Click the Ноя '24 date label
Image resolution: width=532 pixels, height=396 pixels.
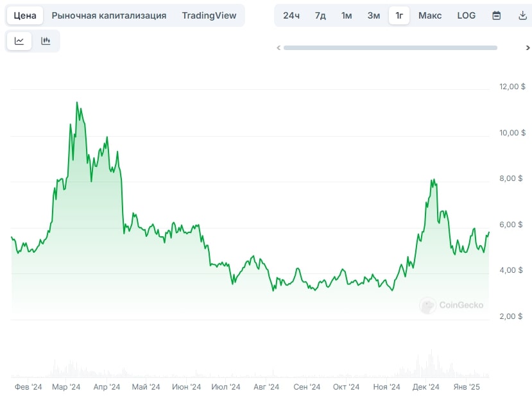(x=386, y=387)
